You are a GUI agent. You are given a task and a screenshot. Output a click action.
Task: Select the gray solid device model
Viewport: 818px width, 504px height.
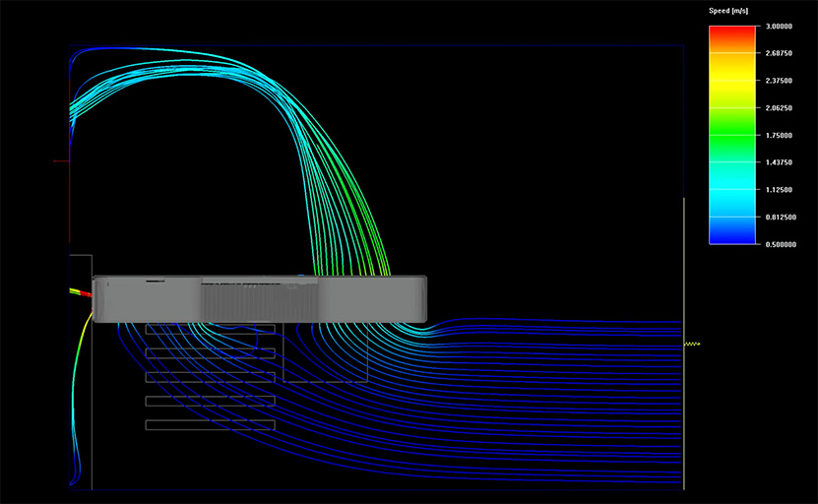click(x=260, y=299)
